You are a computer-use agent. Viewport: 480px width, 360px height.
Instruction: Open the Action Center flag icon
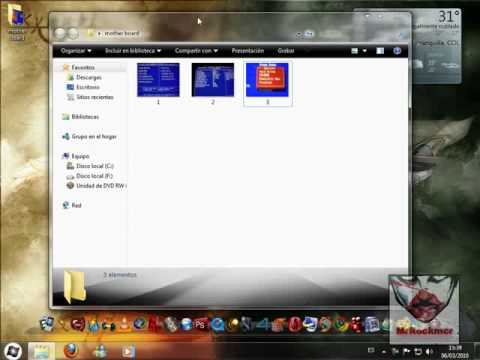pos(407,351)
